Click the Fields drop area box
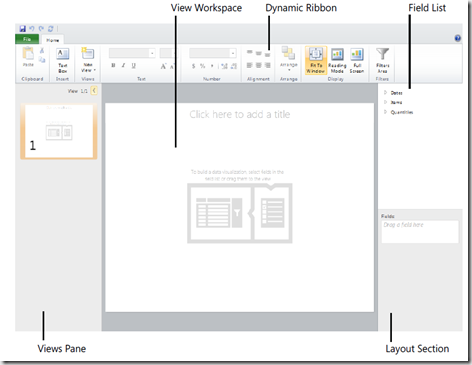The height and width of the screenshot is (365, 472). 420,231
